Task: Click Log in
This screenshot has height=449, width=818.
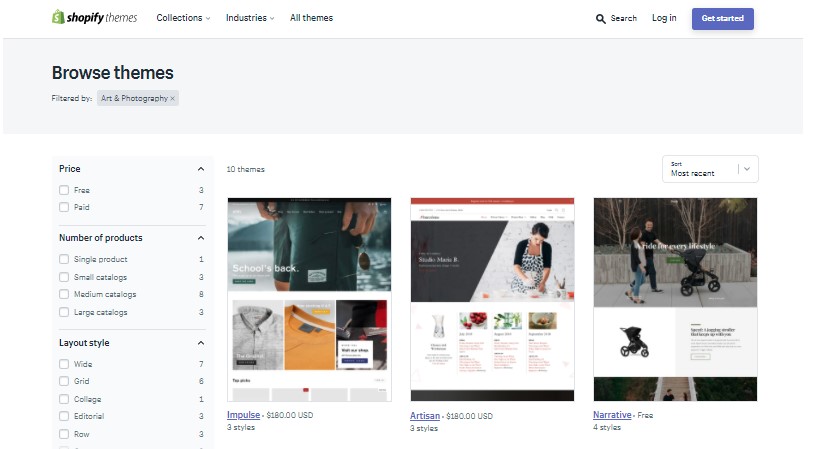Action: (x=664, y=18)
